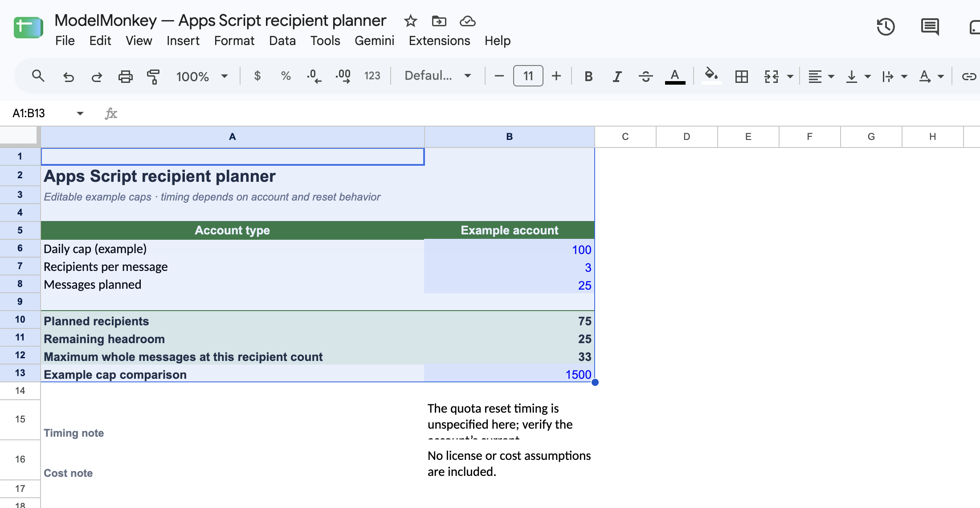Image resolution: width=980 pixels, height=508 pixels.
Task: Select column A header
Action: 232,136
